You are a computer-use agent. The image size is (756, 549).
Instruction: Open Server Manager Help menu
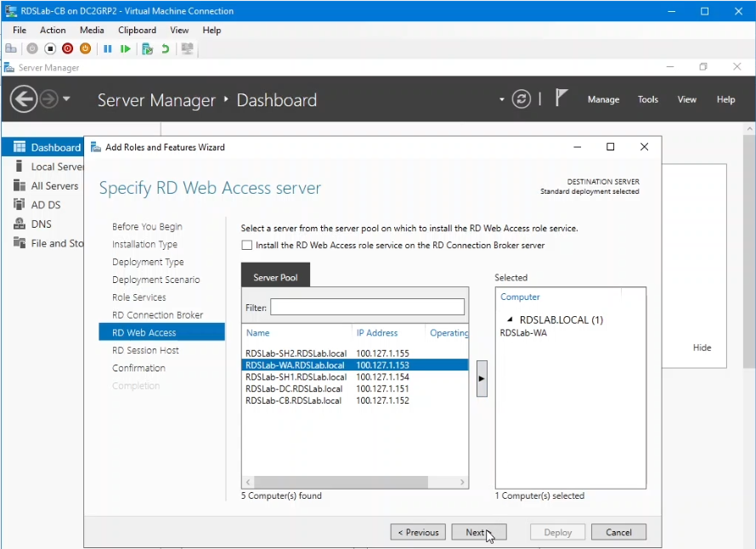point(725,100)
